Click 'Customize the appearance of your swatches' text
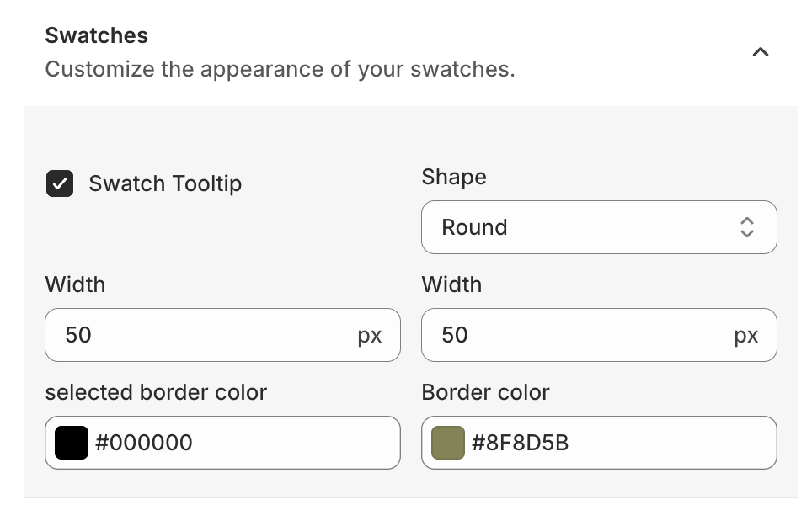Viewport: 812px width, 510px height. [280, 69]
